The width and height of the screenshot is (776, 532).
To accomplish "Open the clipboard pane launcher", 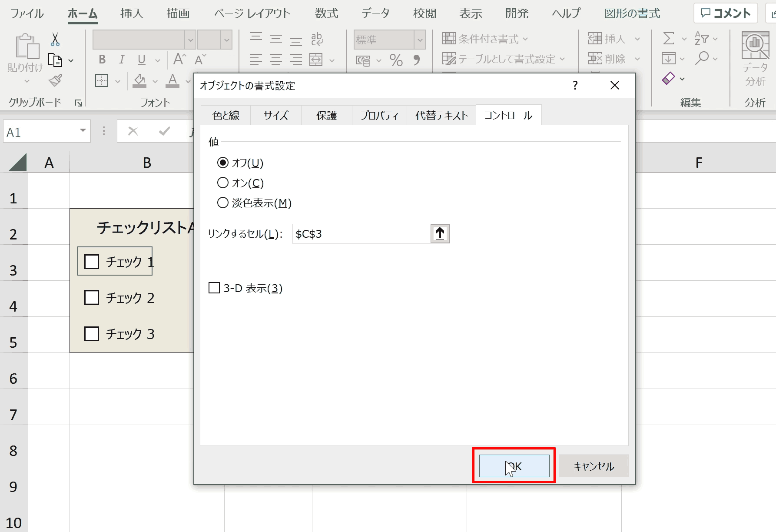I will 79,103.
